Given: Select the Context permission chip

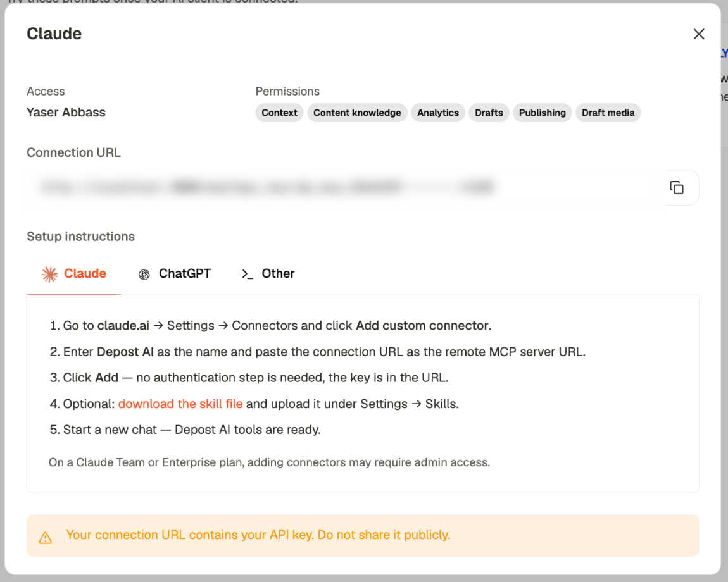Looking at the screenshot, I should pyautogui.click(x=280, y=113).
